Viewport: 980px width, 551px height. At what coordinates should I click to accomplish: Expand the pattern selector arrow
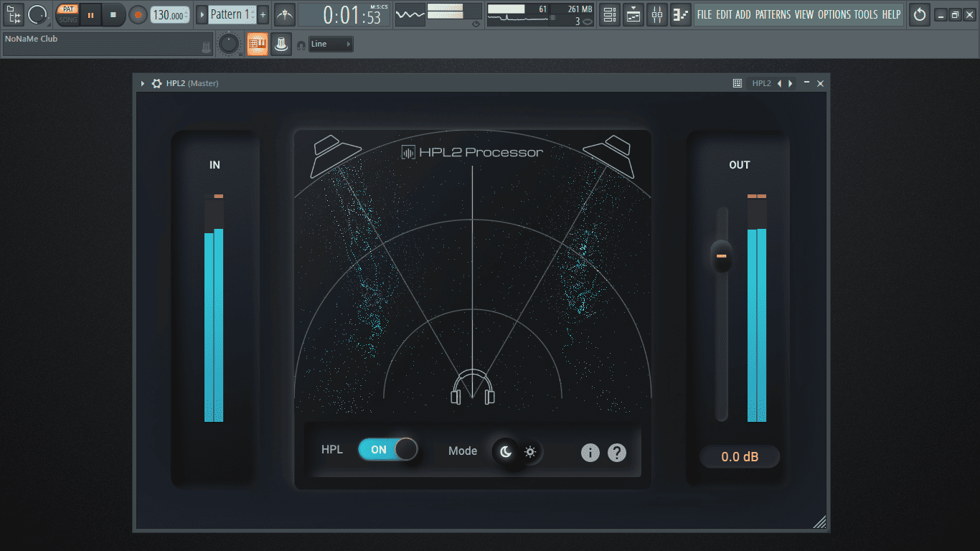click(x=202, y=14)
